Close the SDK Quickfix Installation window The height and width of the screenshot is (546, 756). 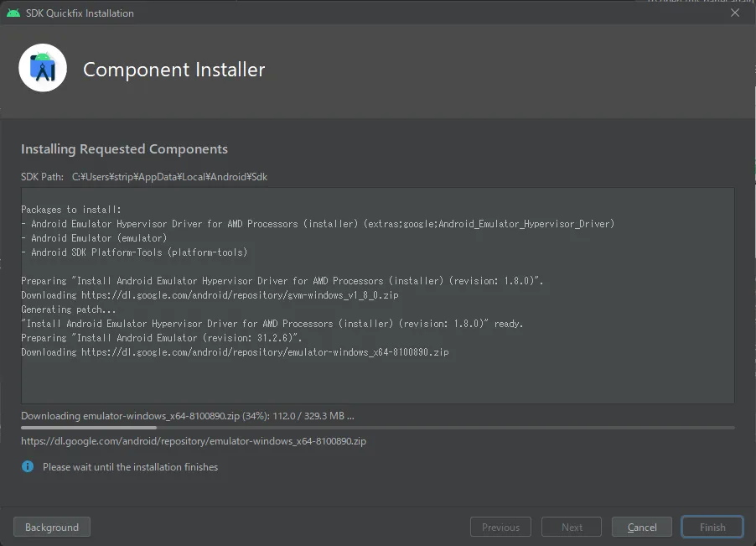click(735, 13)
